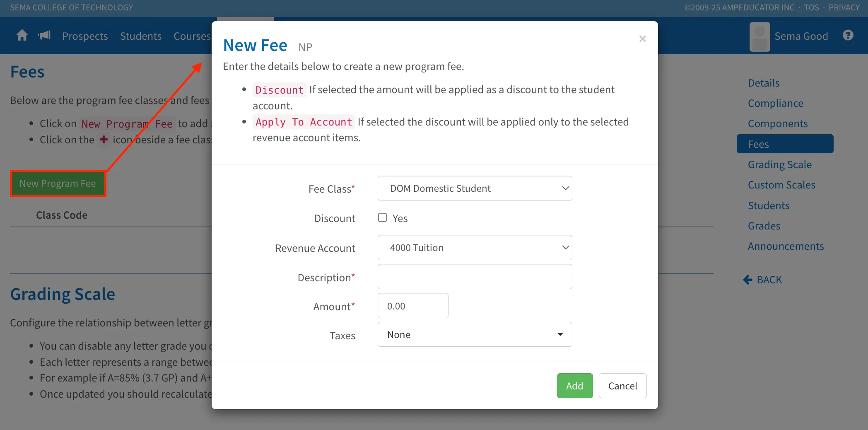Open the Fee Class dropdown
Viewport: 868px width, 430px height.
[475, 188]
